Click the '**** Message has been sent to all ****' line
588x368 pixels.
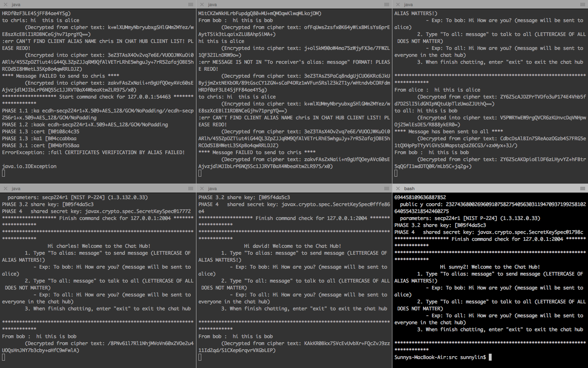[449, 132]
